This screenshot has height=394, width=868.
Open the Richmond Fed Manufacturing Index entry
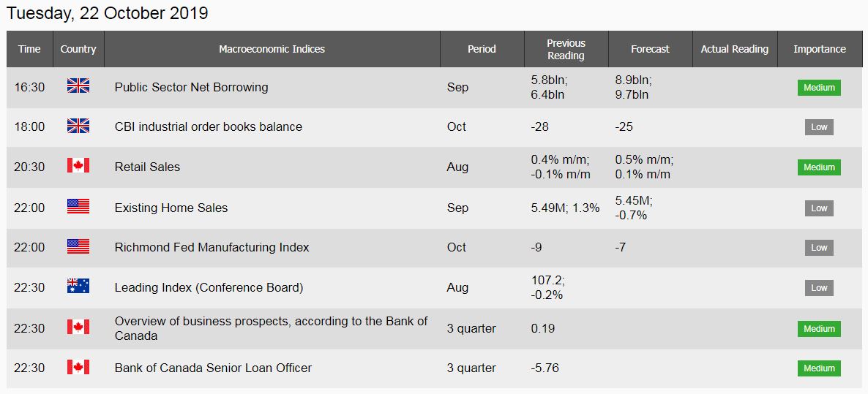(x=212, y=248)
